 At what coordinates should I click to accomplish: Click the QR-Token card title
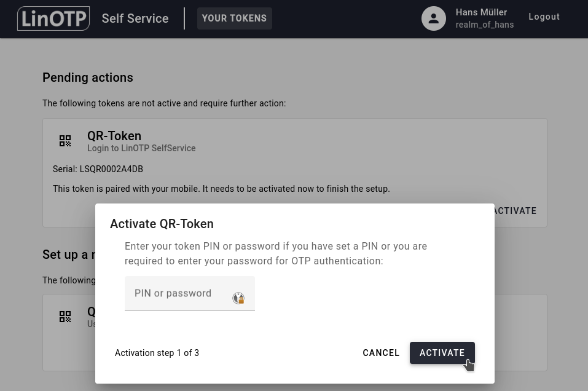[x=114, y=136]
